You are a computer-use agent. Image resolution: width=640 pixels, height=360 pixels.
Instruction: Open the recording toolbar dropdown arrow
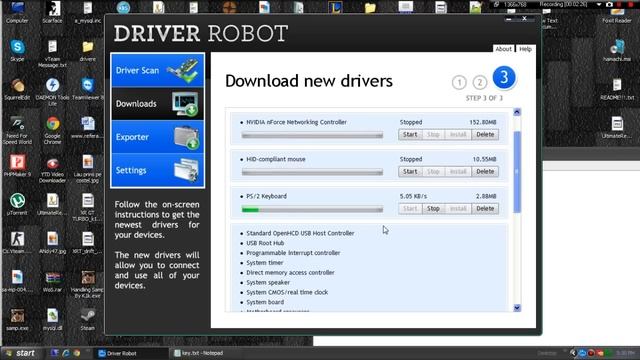click(x=598, y=4)
